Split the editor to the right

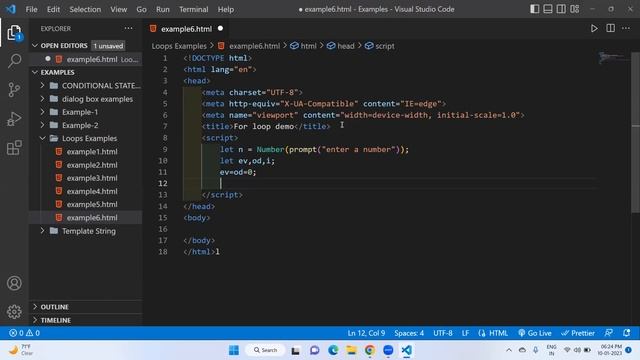tap(610, 28)
